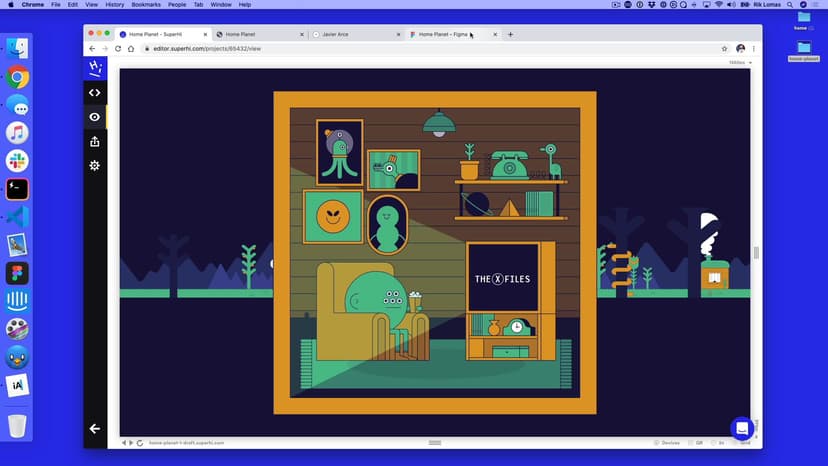Click the reload button in preview bottom bar
828x466 pixels.
(x=140, y=442)
